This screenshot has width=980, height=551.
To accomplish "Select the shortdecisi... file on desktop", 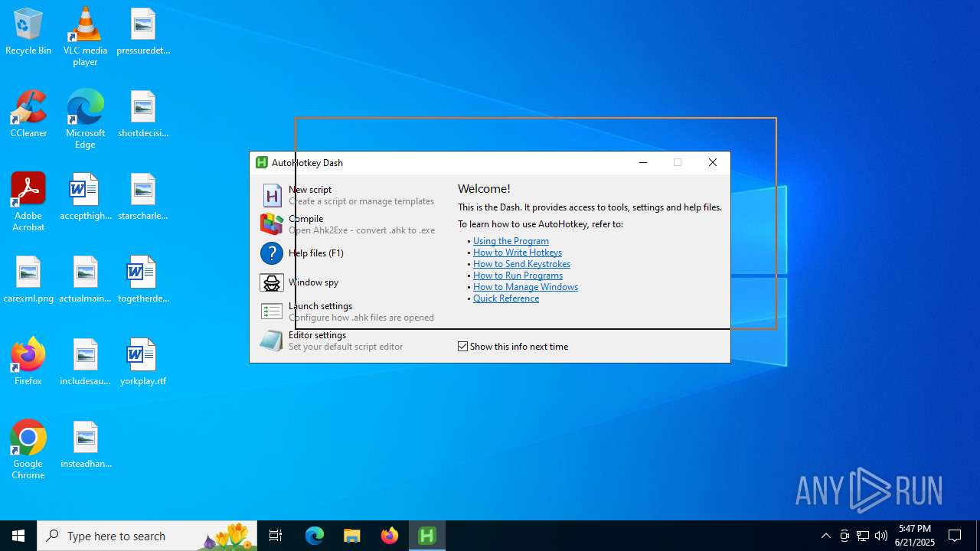I will tap(143, 115).
